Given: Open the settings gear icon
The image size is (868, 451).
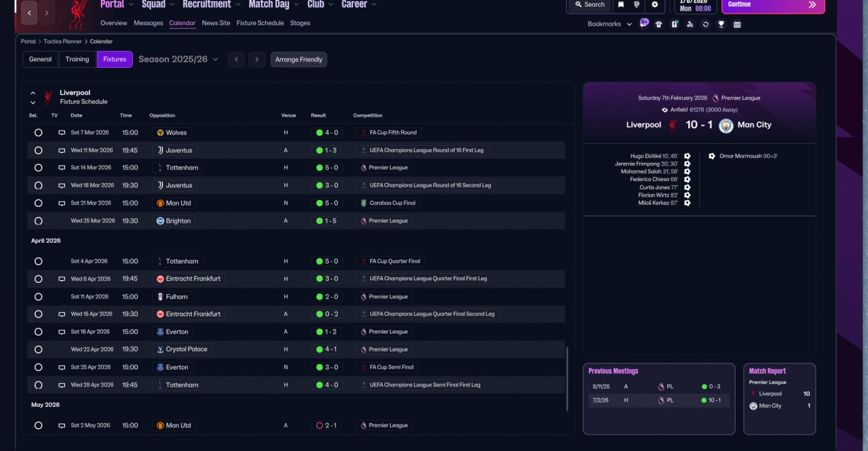Looking at the screenshot, I should [654, 5].
